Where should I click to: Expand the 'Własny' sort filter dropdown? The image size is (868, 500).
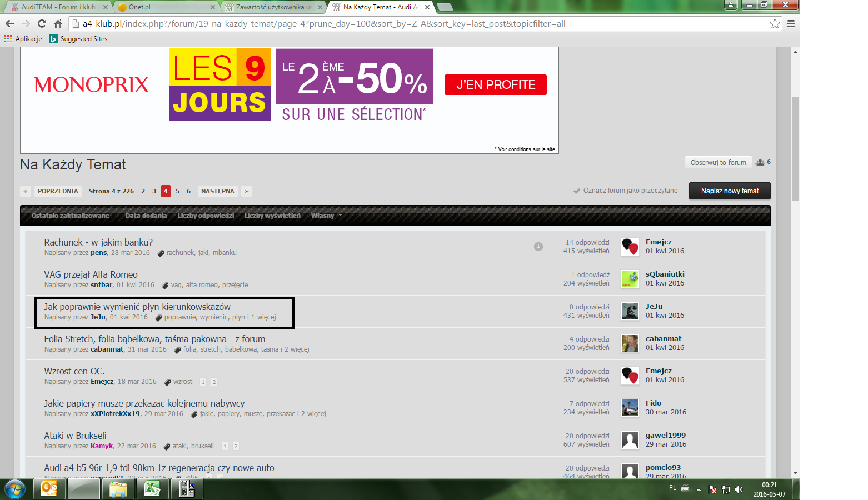tap(326, 216)
